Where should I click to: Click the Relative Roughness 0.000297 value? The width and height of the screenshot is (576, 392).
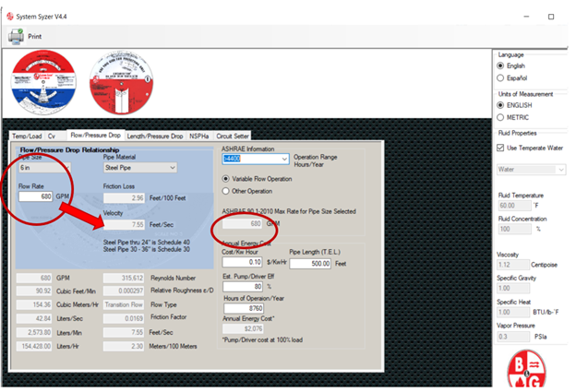pyautogui.click(x=124, y=291)
